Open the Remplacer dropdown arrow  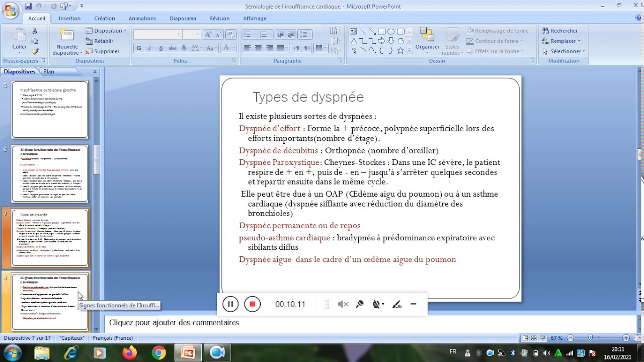(x=579, y=41)
